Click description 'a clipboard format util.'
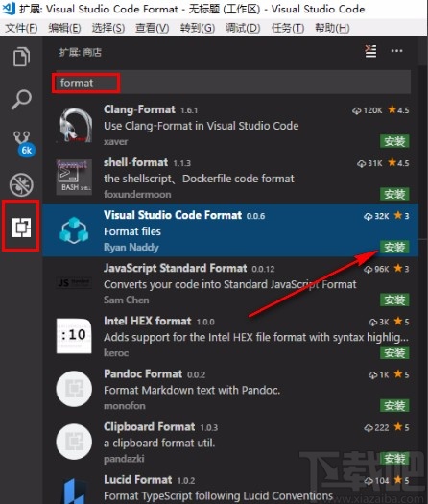 point(159,443)
